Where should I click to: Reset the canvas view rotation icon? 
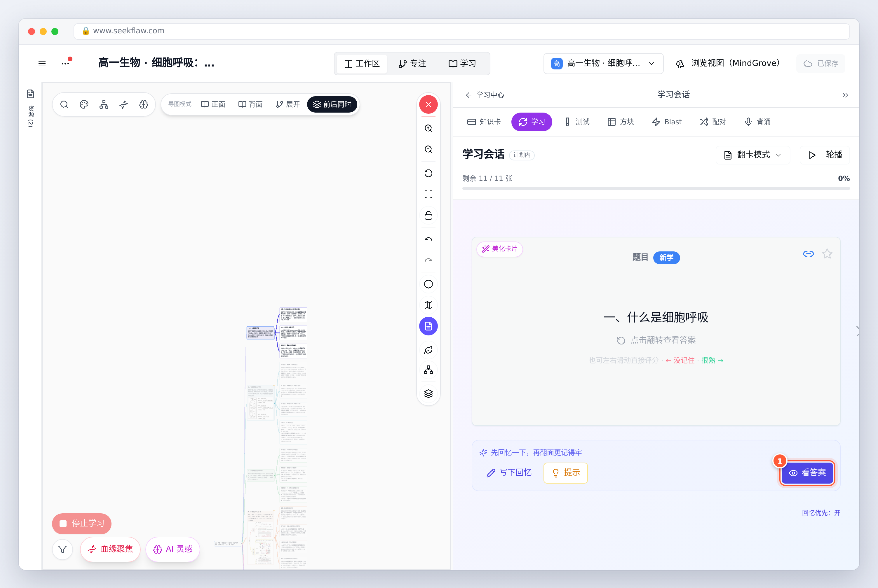point(428,173)
